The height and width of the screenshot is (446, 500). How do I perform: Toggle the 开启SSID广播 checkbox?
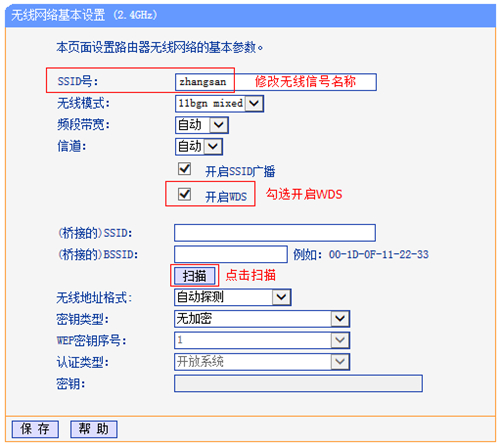[x=184, y=169]
